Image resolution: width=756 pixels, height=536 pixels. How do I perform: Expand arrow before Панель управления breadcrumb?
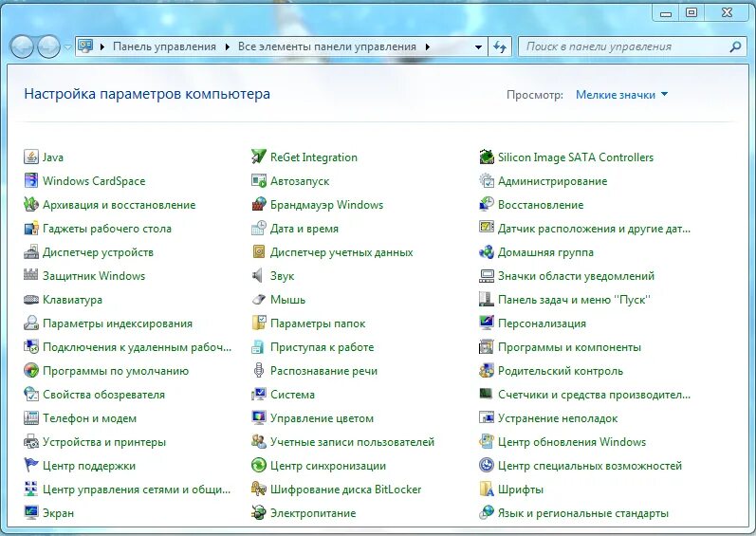point(102,46)
